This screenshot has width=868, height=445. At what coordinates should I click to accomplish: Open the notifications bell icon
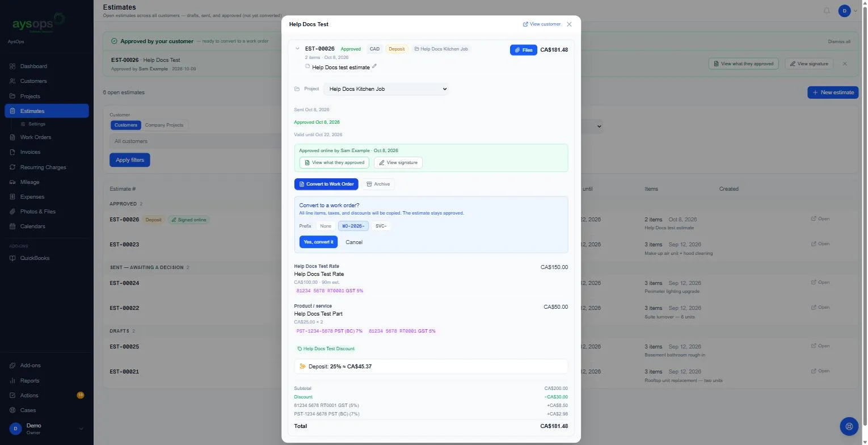(x=827, y=11)
